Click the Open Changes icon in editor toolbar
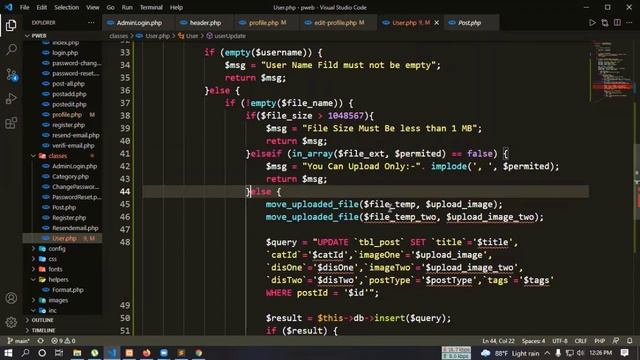This screenshot has width=640, height=360. pos(605,23)
